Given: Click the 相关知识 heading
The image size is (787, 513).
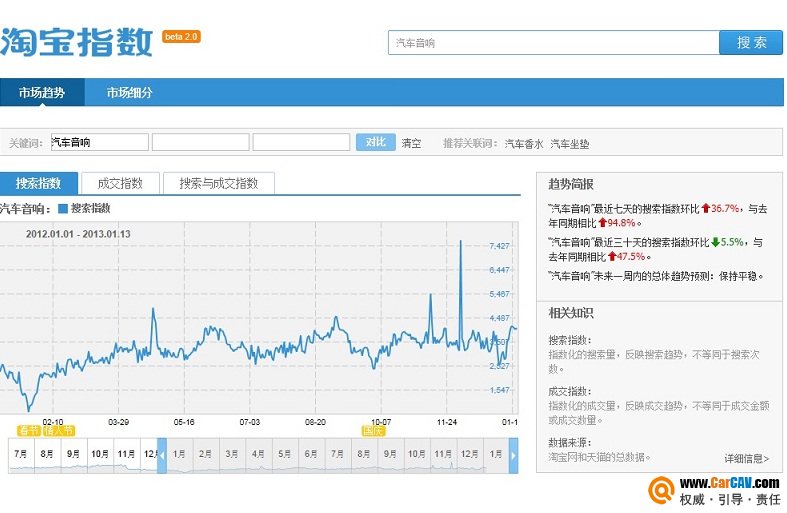Looking at the screenshot, I should [x=571, y=313].
